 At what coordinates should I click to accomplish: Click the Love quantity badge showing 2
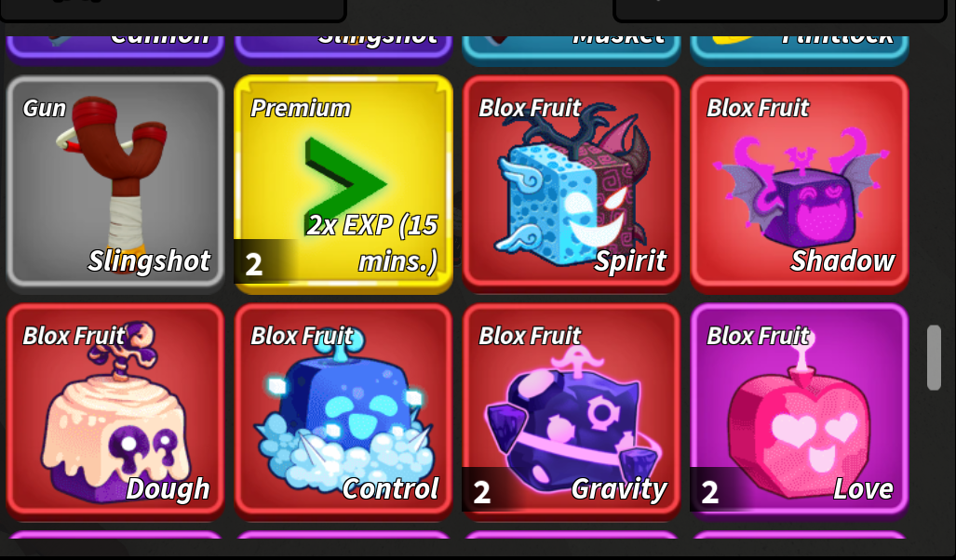click(709, 492)
